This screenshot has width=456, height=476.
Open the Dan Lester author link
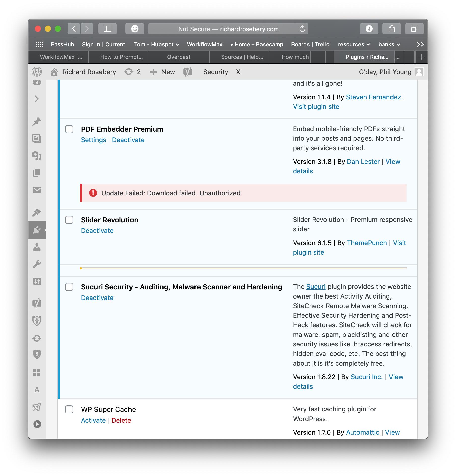[x=363, y=162]
